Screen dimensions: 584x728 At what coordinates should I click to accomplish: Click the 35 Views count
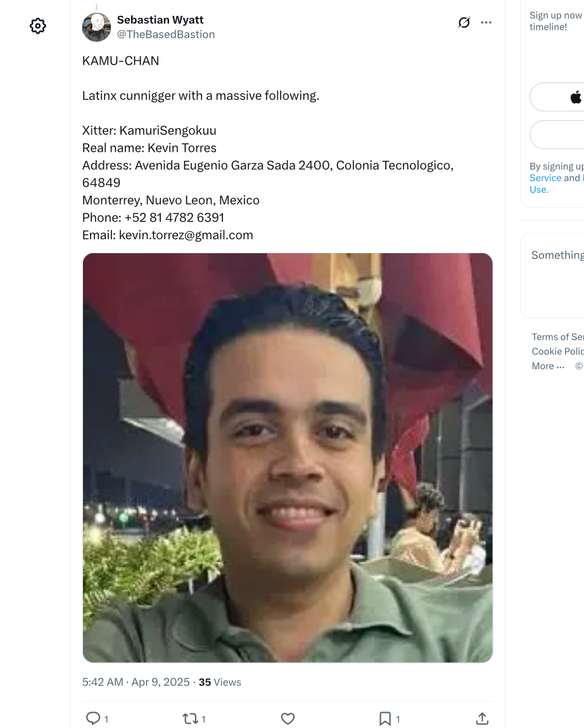coord(220,682)
